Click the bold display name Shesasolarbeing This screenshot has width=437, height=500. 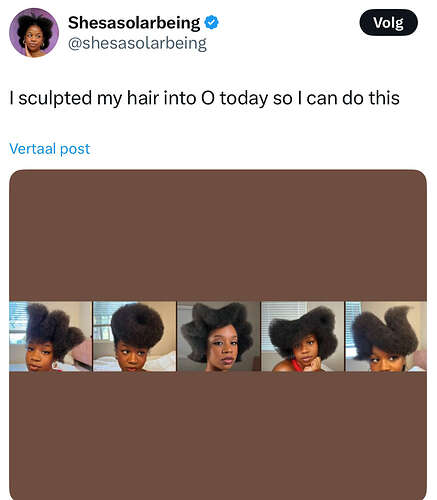[x=134, y=23]
